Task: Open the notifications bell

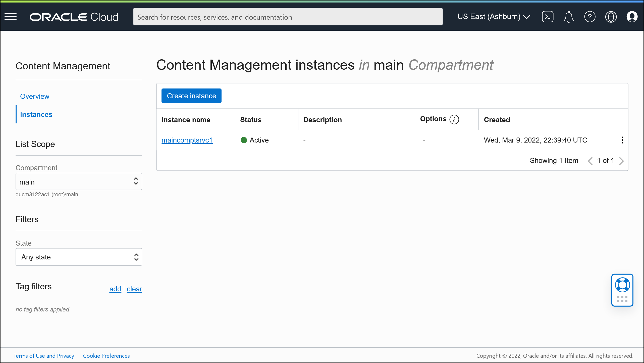Action: [x=569, y=16]
